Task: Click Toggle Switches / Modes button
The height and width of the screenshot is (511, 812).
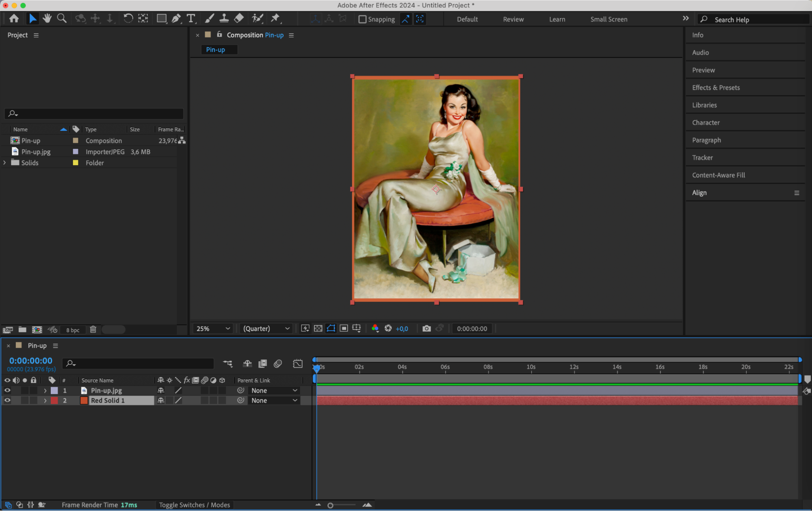Action: coord(194,505)
